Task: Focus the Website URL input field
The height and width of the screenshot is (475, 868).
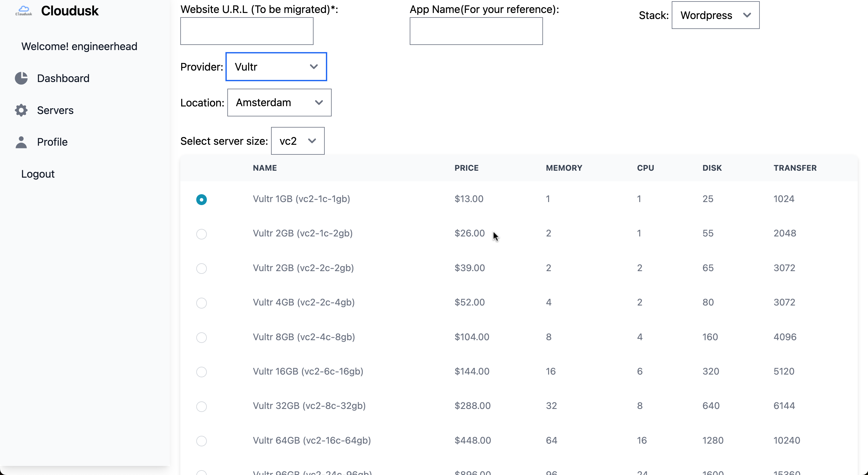Action: 247,31
